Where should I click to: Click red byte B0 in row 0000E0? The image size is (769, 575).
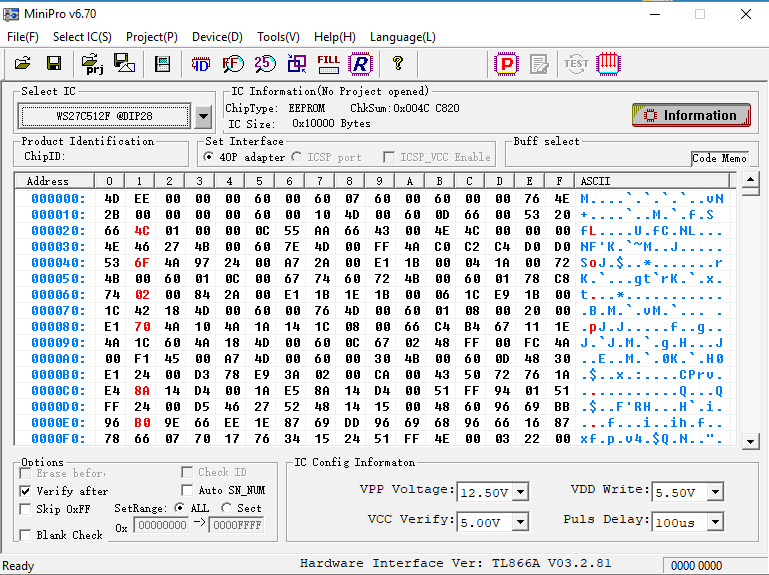pos(142,423)
